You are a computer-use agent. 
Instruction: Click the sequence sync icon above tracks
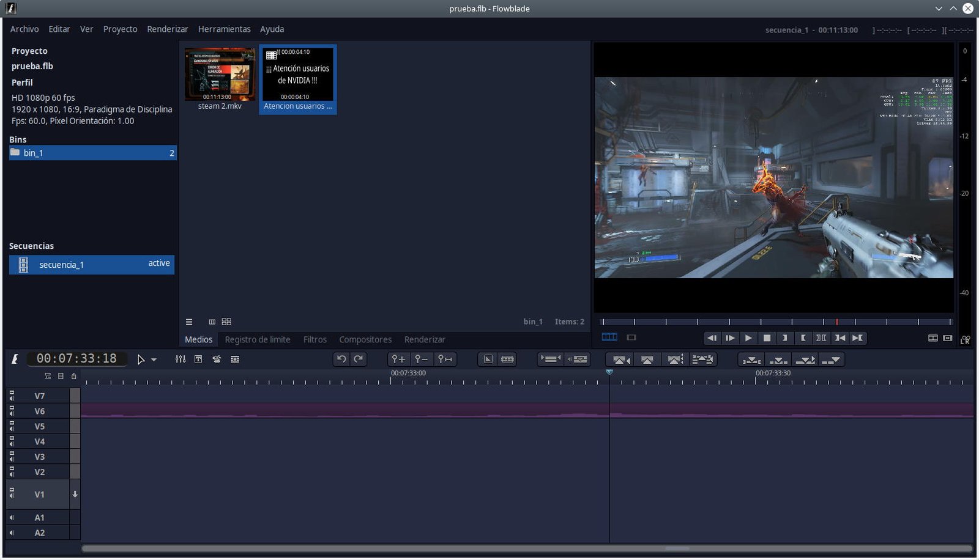[x=73, y=376]
